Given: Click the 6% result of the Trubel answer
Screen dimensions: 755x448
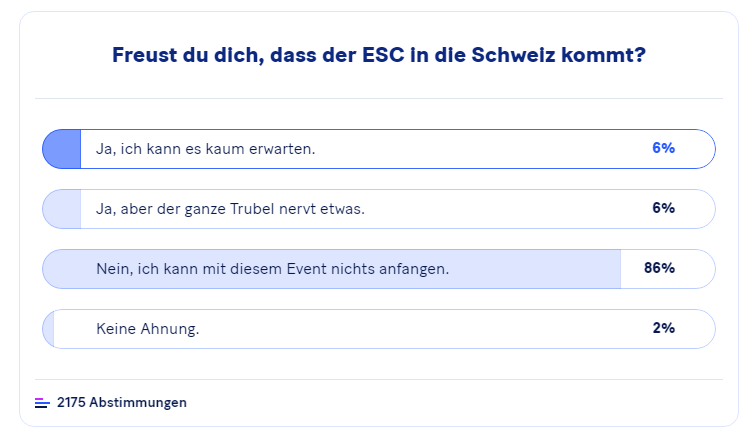Looking at the screenshot, I should [663, 209].
